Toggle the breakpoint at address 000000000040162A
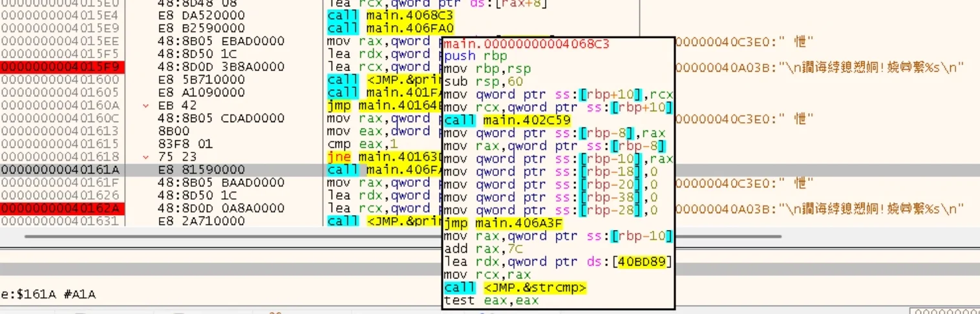This screenshot has height=314, width=980. pos(62,208)
